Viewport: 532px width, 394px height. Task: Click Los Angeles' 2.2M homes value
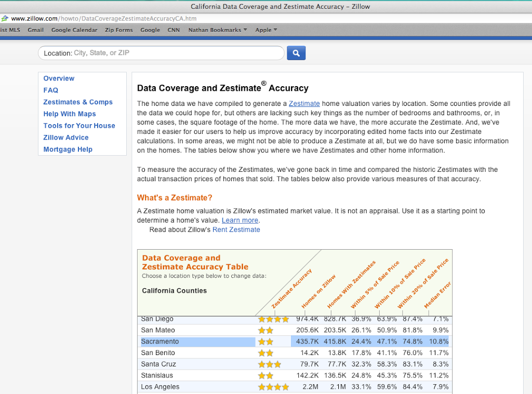(x=311, y=387)
